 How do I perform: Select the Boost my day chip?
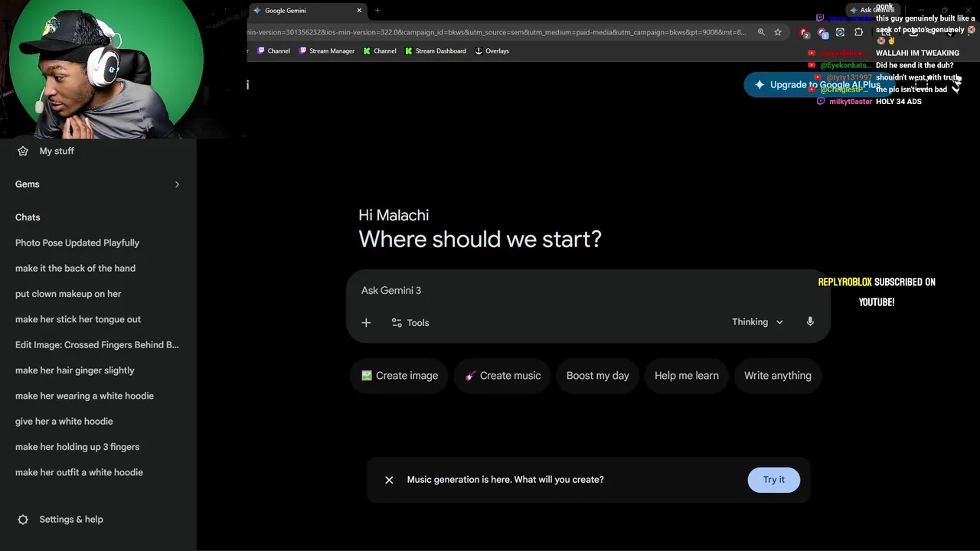pyautogui.click(x=597, y=376)
